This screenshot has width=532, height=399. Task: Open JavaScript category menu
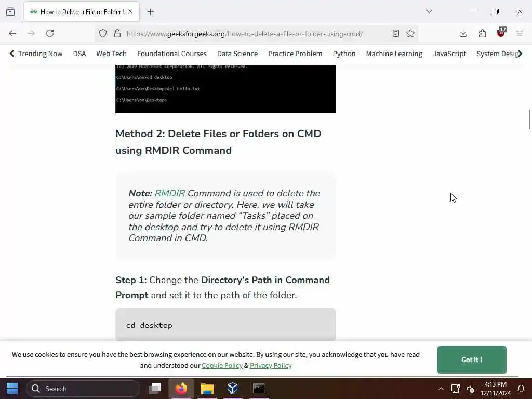point(449,54)
